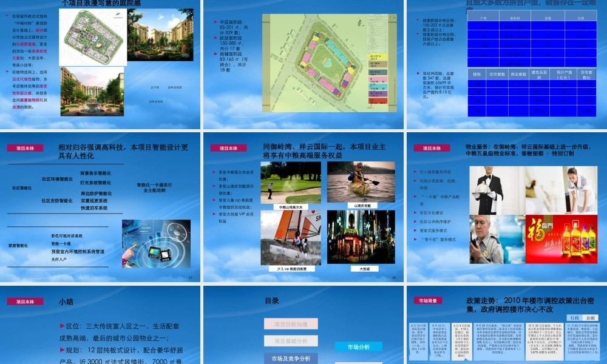
Task: Click the high-rise garden rendering at top
Action: coord(160,35)
